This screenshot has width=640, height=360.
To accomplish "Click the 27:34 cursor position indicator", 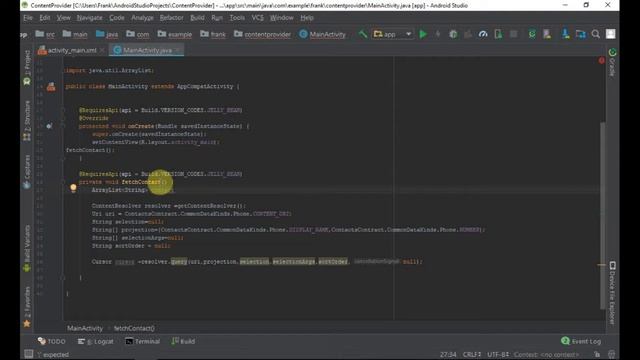I will pyautogui.click(x=448, y=354).
